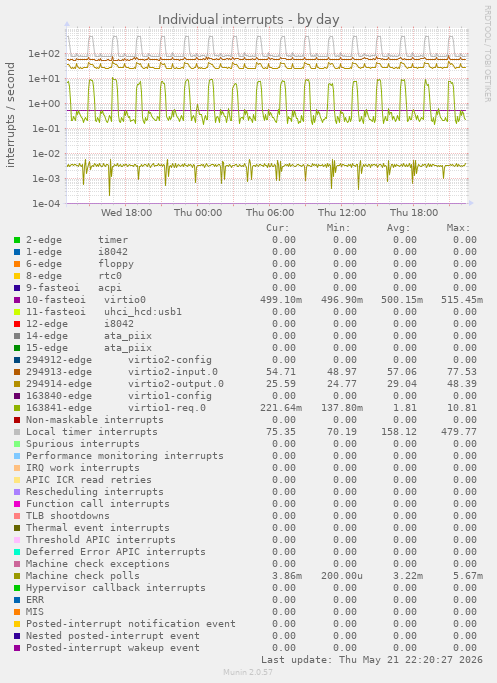Click the green 2-edge timer color swatch
This screenshot has width=497, height=683.
[17, 240]
